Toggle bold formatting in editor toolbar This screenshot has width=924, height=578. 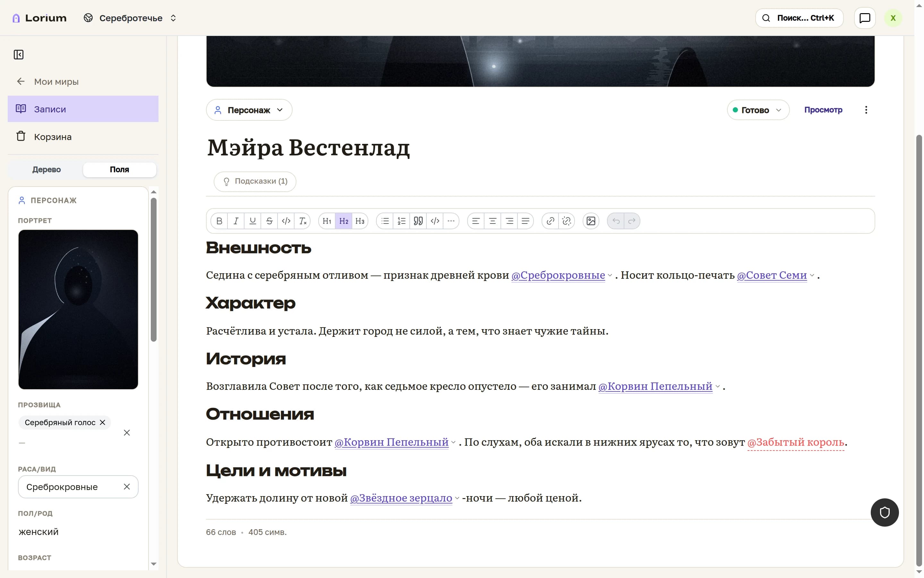(x=219, y=221)
